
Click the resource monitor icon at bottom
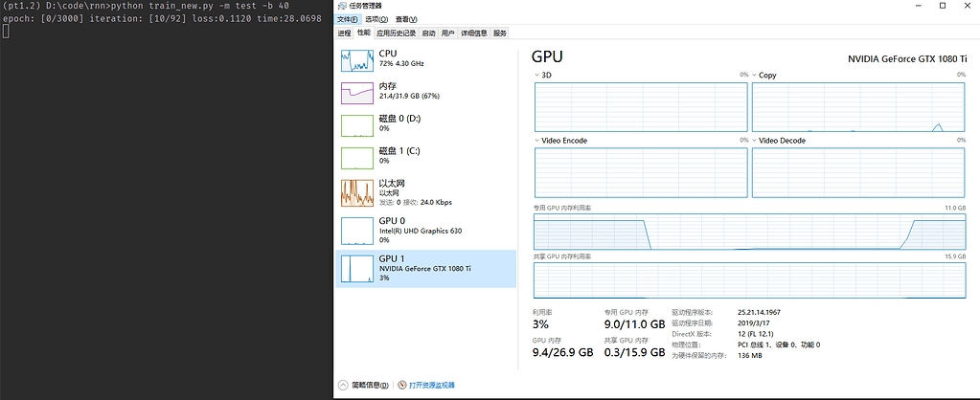pyautogui.click(x=401, y=385)
